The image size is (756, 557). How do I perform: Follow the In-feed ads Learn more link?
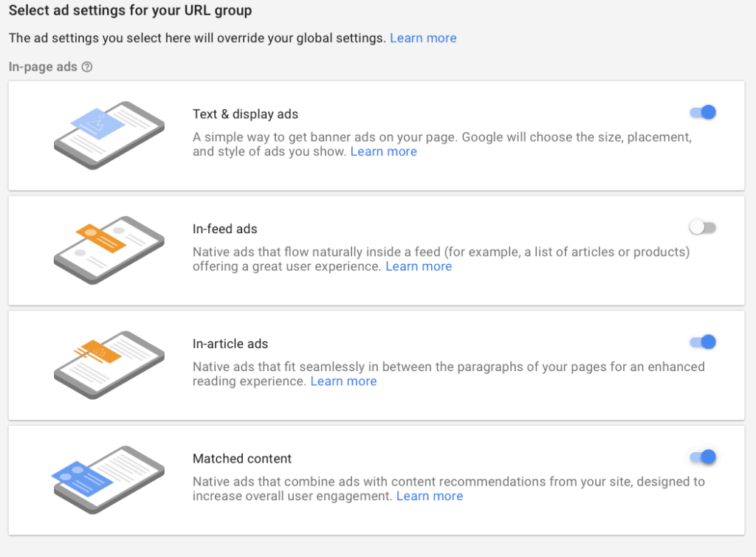419,266
